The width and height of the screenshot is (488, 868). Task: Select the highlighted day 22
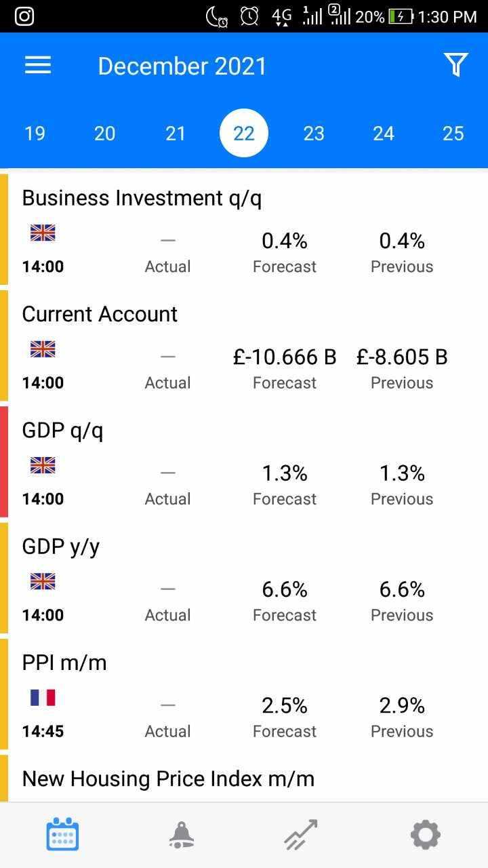point(244,133)
